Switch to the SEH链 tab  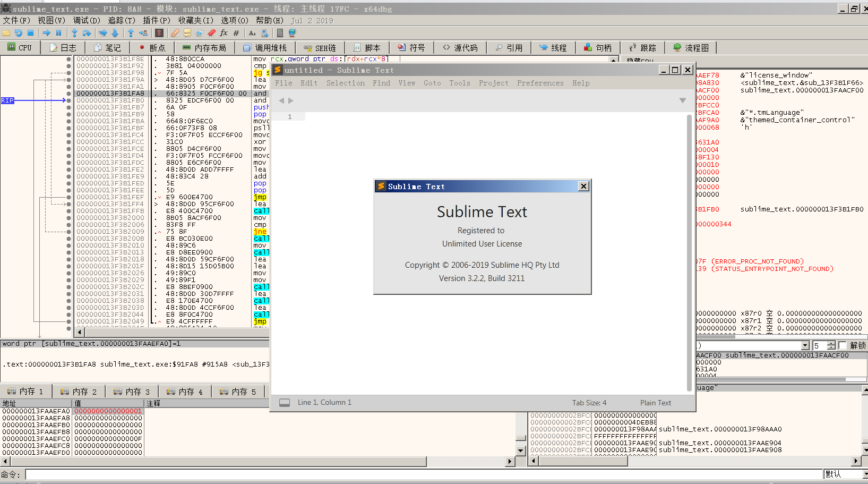(x=319, y=48)
